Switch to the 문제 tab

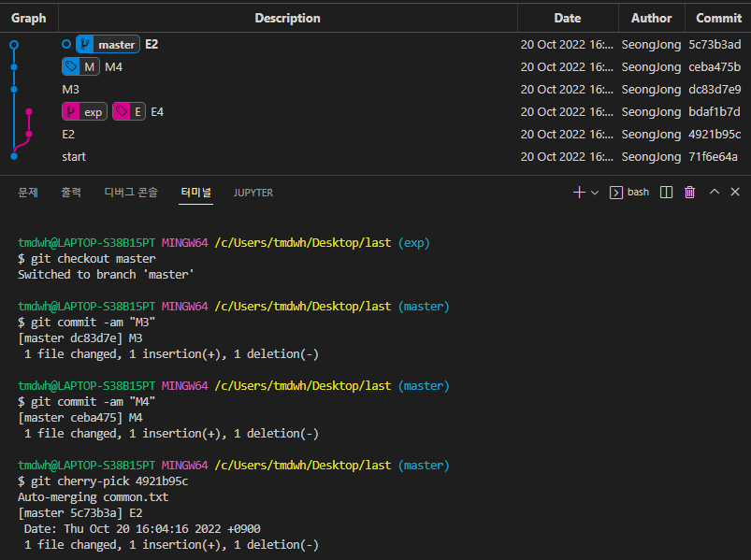[x=28, y=193]
